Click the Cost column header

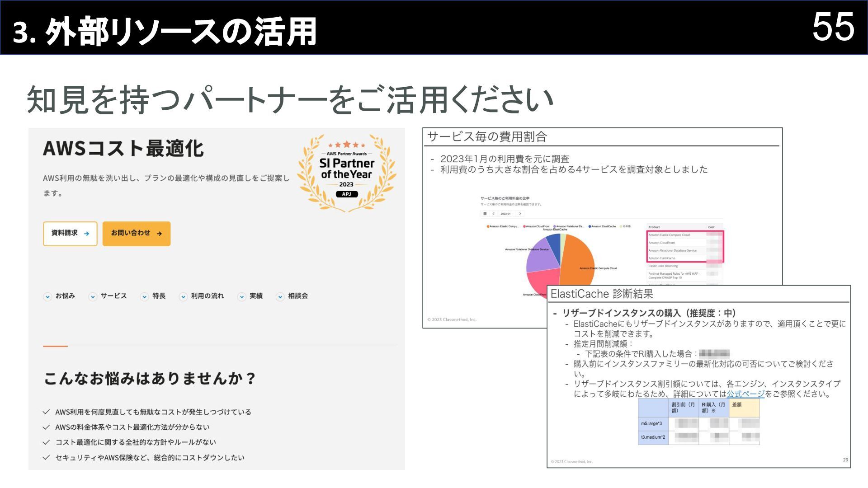point(711,227)
